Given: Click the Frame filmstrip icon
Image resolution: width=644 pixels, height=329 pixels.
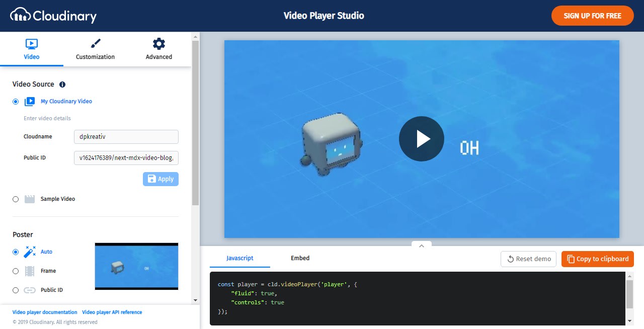Looking at the screenshot, I should coord(30,271).
